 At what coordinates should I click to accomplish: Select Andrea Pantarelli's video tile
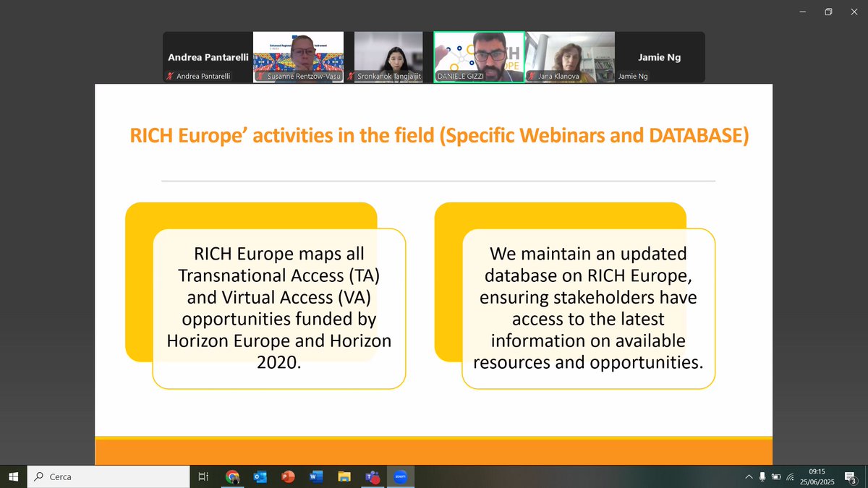coord(207,57)
